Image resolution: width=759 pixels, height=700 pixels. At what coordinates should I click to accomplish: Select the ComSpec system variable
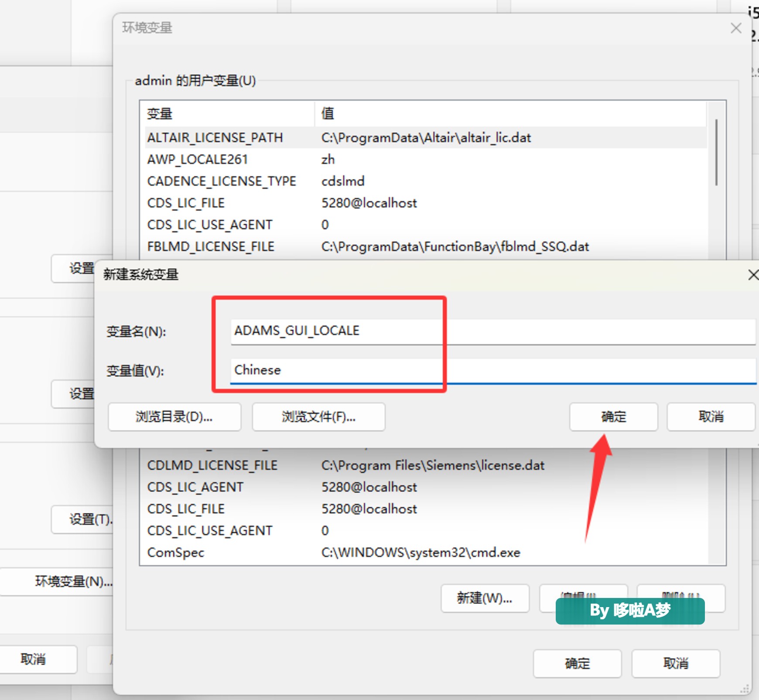point(425,553)
